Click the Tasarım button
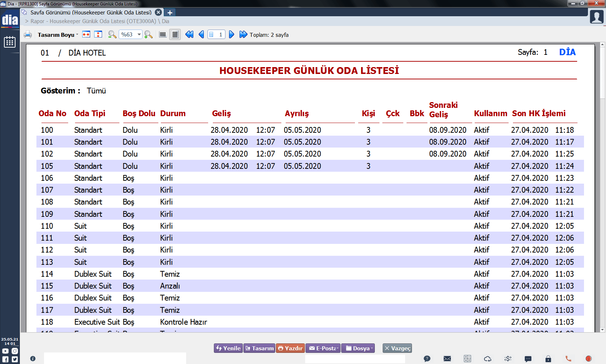 pyautogui.click(x=259, y=348)
